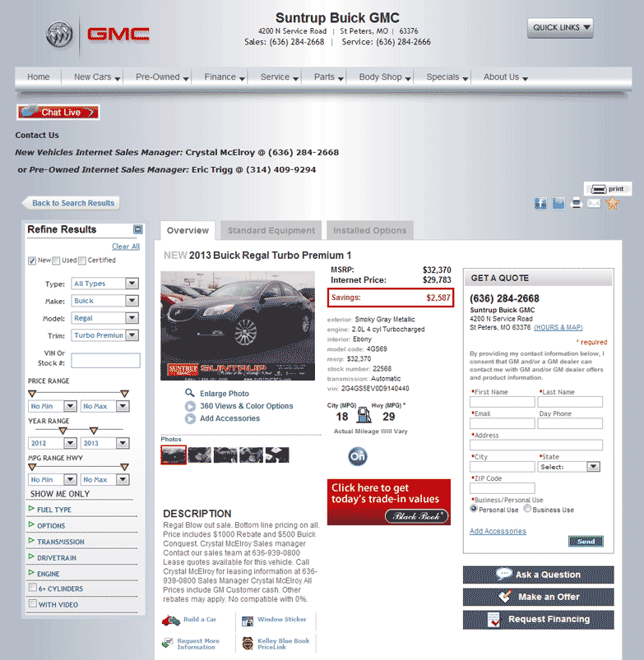Open Finance menu

point(225,77)
